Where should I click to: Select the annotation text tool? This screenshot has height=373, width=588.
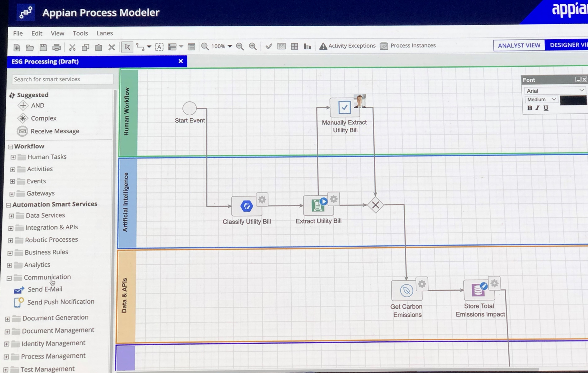point(159,47)
